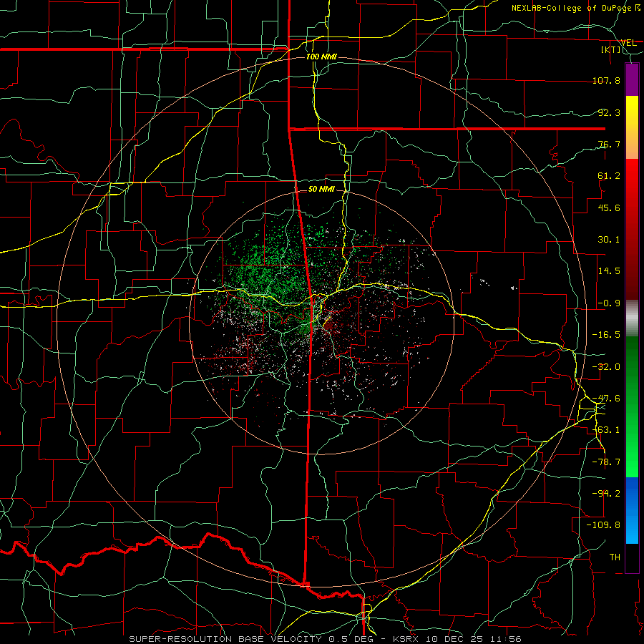This screenshot has height=644, width=644.
Task: Click the 76.7 scale value
Action: (x=609, y=144)
